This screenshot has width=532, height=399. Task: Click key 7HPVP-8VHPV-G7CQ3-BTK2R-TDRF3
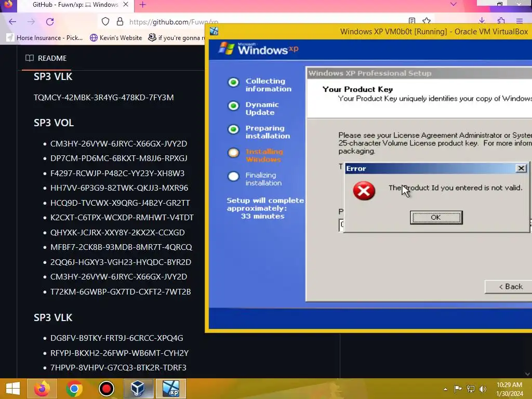coord(118,368)
